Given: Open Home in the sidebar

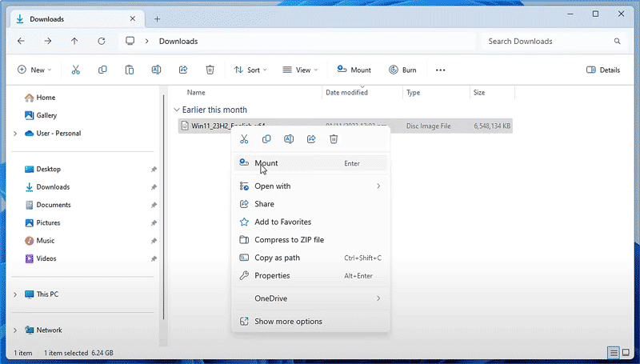Looking at the screenshot, I should click(x=40, y=98).
